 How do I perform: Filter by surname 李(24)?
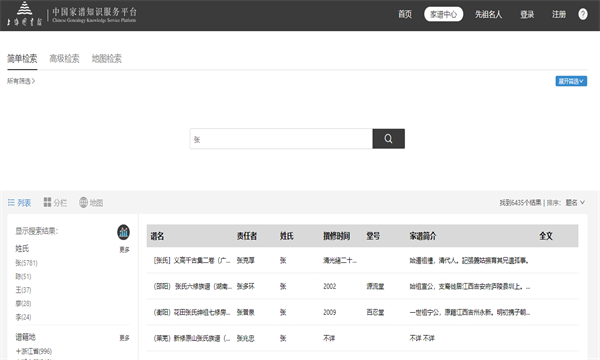(x=23, y=317)
